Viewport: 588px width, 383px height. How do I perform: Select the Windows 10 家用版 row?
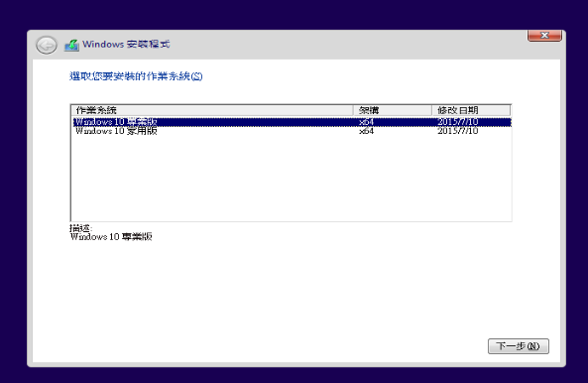292,131
